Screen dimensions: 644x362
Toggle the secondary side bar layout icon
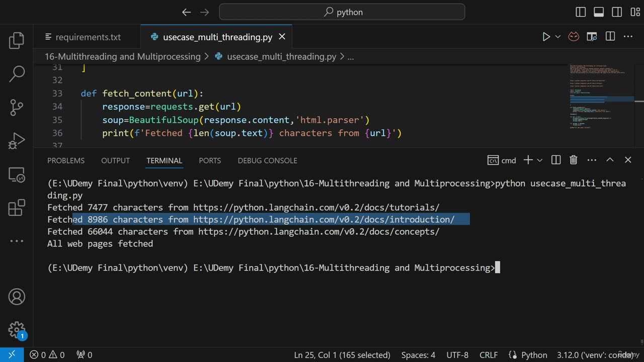(x=617, y=12)
